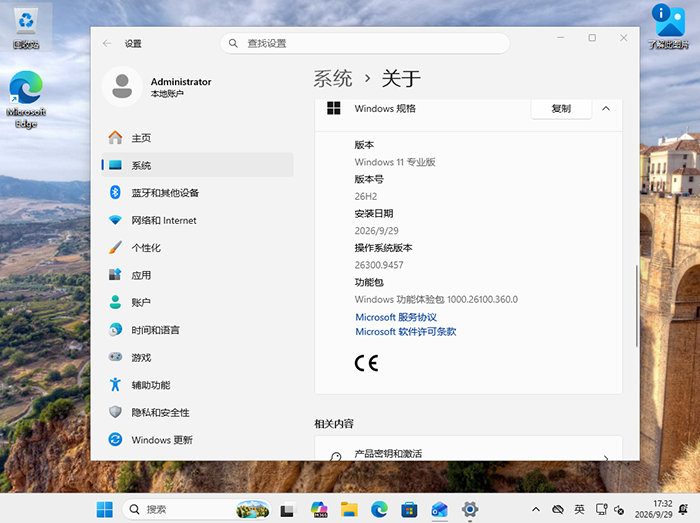Open Microsoft Edge desktop shortcut
The height and width of the screenshot is (523, 700).
pos(26,99)
